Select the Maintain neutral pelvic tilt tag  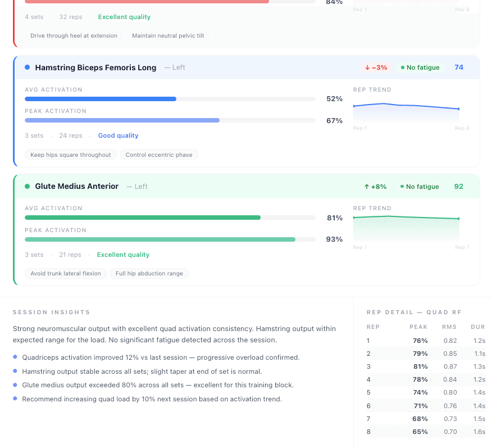[x=168, y=35]
